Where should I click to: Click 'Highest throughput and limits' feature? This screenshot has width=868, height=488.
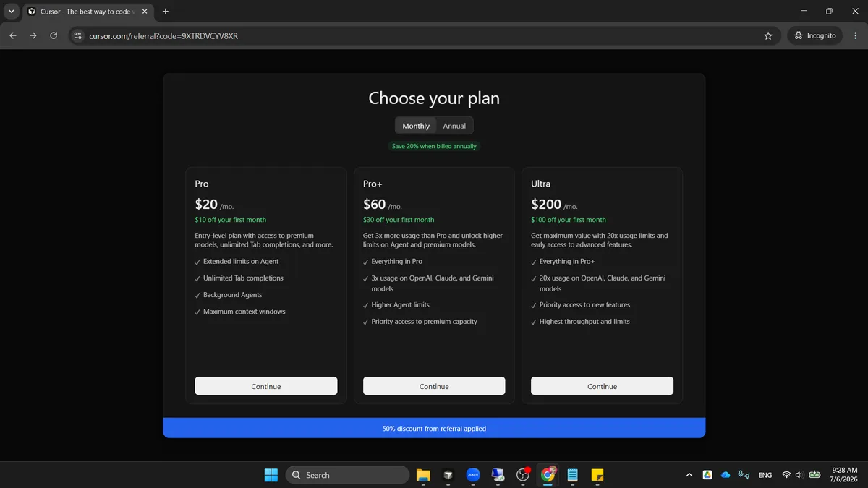click(x=584, y=322)
